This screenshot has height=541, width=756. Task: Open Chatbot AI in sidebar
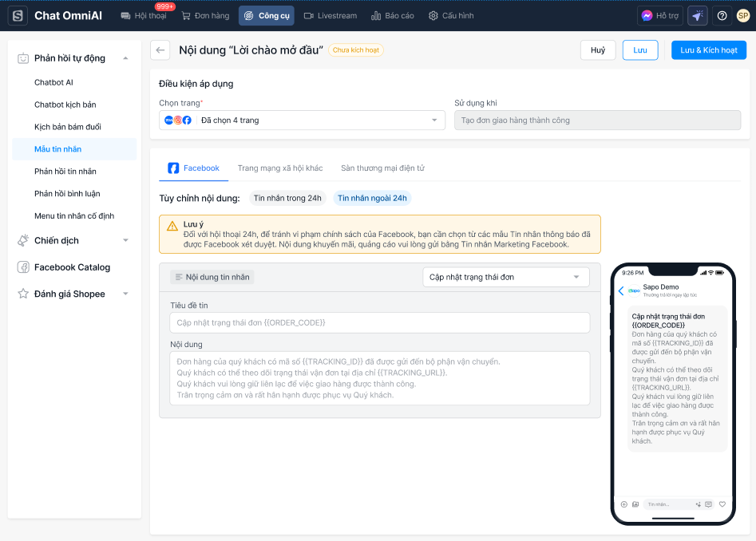pyautogui.click(x=53, y=82)
